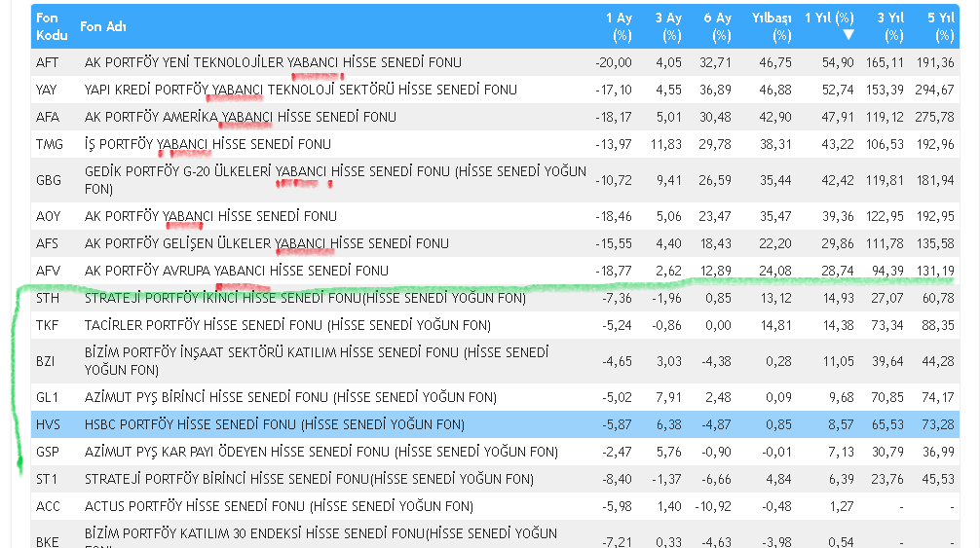Sort by the 3 Ay (%) column header

tap(668, 26)
